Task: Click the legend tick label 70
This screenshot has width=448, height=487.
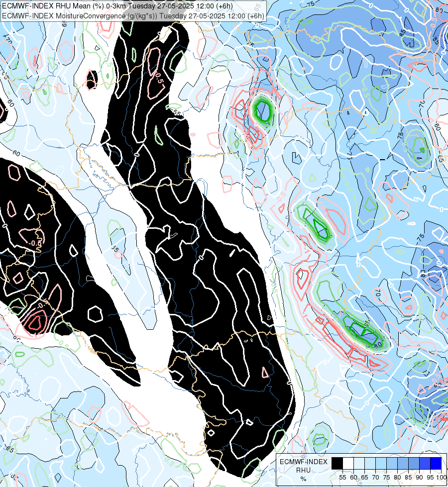Action: pyautogui.click(x=375, y=478)
